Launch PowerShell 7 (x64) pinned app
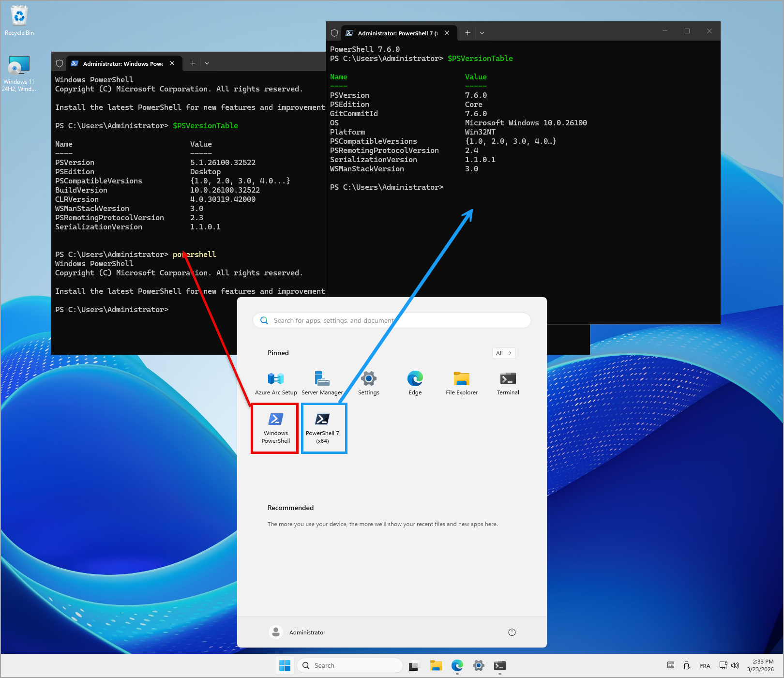The height and width of the screenshot is (678, 784). [x=322, y=428]
